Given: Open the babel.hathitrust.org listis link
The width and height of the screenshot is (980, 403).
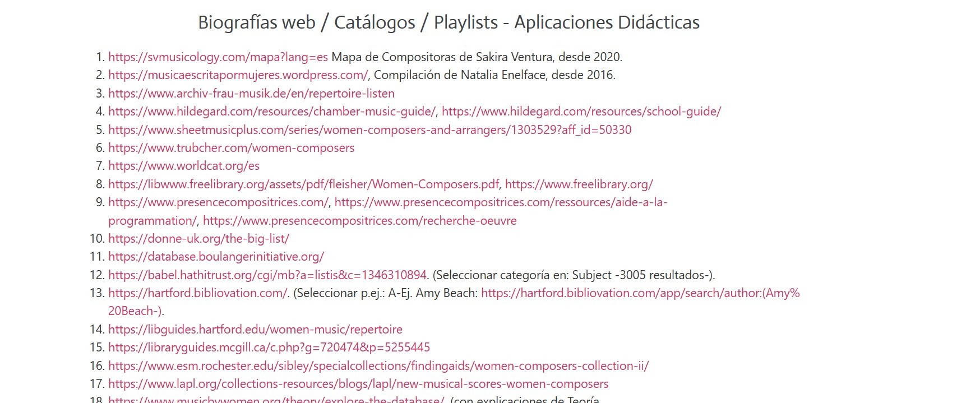Looking at the screenshot, I should (x=267, y=275).
